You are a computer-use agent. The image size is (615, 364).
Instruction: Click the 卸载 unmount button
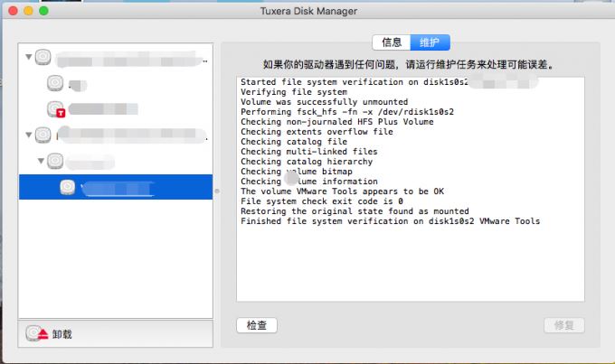click(62, 333)
